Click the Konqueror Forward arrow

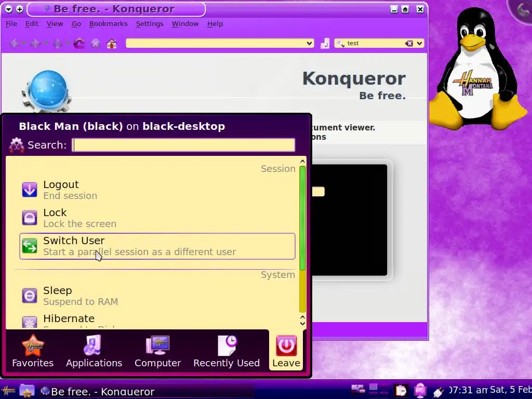coord(35,44)
